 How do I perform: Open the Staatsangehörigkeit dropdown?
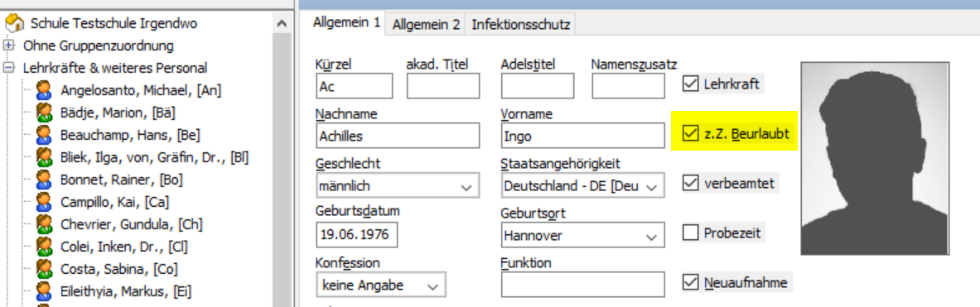coord(582,186)
